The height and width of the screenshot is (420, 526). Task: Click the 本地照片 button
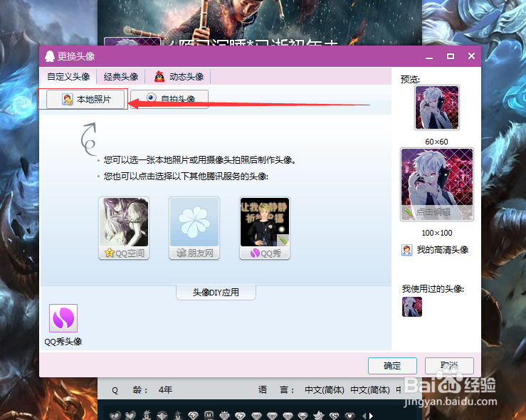click(85, 99)
